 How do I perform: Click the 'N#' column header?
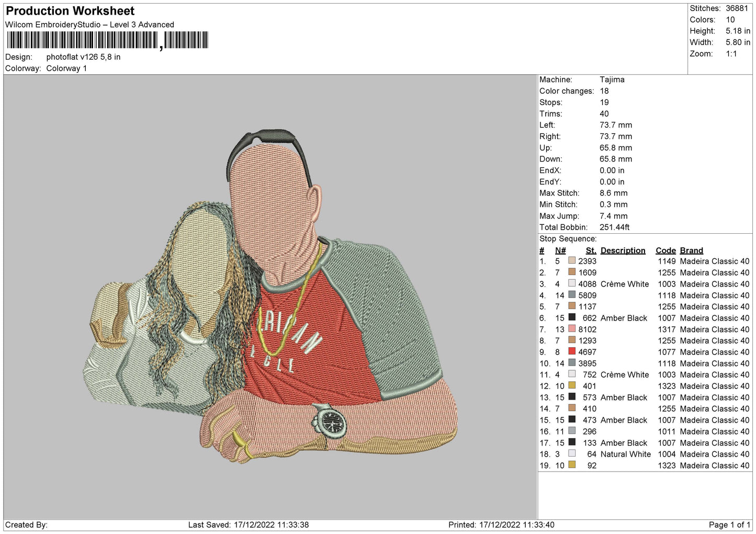coord(560,251)
